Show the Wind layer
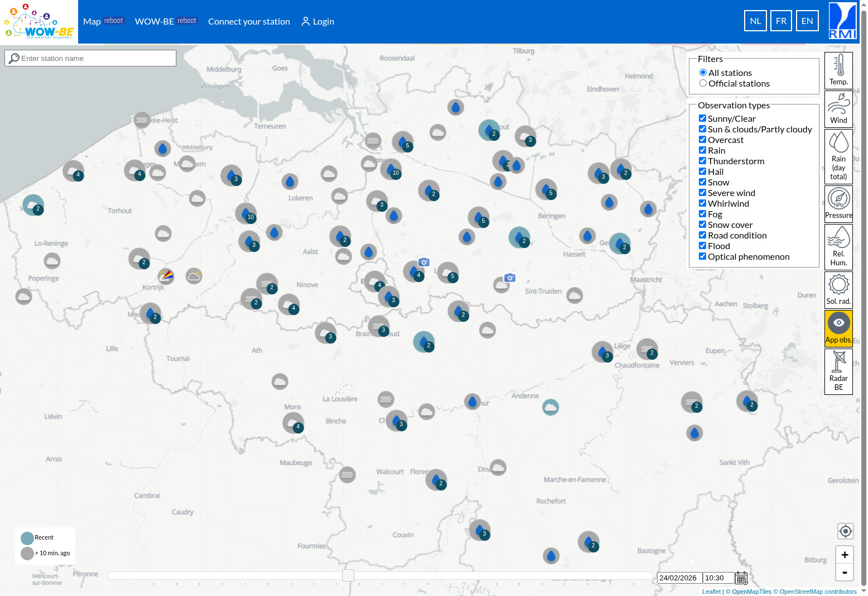Viewport: 868px width, 596px height. click(838, 109)
